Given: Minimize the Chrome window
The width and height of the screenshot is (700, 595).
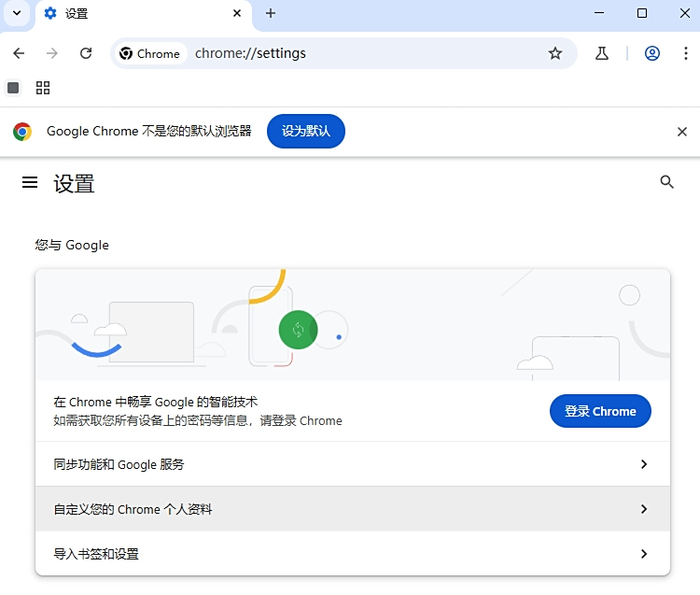Looking at the screenshot, I should click(599, 13).
